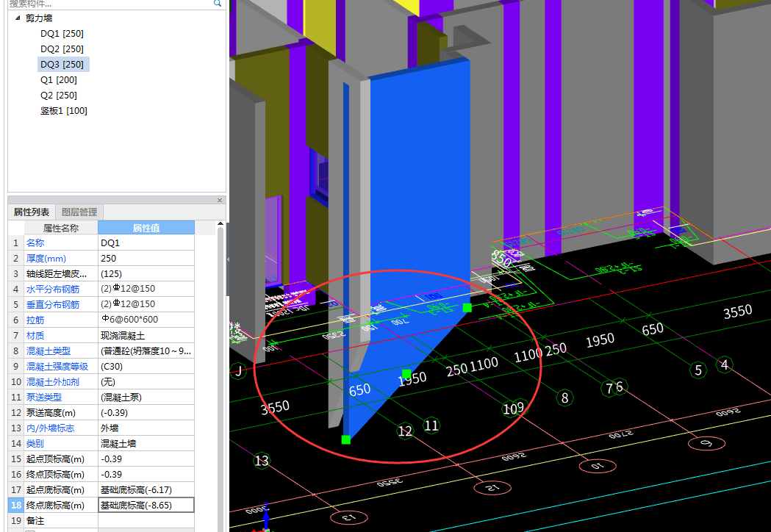
Task: Edit the tie bar value 6@600*600
Action: [146, 320]
